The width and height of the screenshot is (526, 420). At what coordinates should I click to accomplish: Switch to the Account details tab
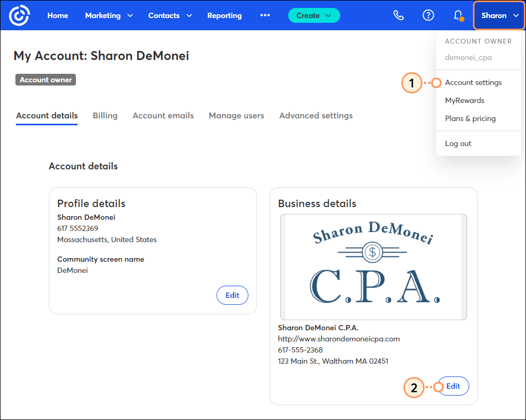coord(47,116)
